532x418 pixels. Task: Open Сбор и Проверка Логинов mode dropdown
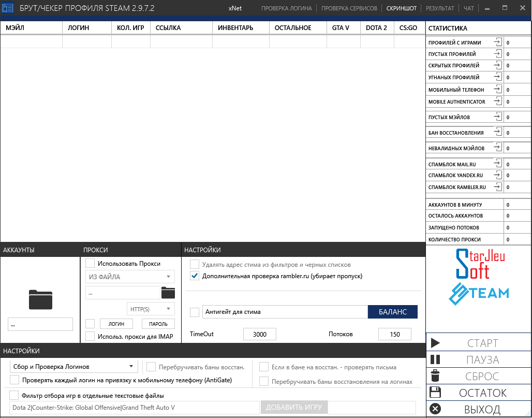tap(74, 366)
